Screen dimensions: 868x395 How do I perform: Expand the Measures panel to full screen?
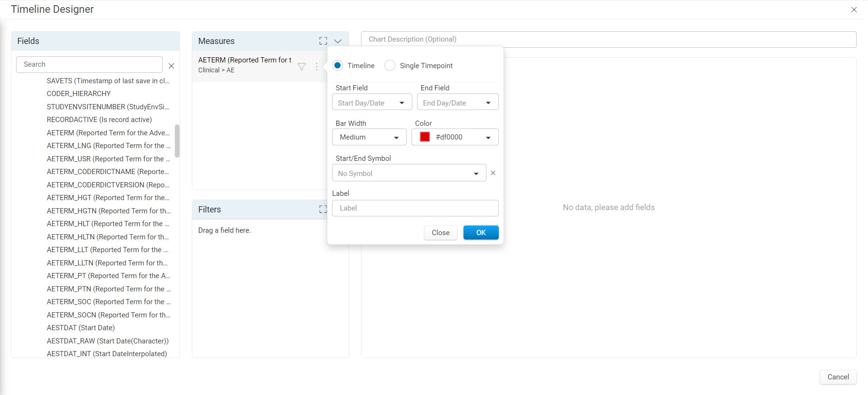click(323, 41)
